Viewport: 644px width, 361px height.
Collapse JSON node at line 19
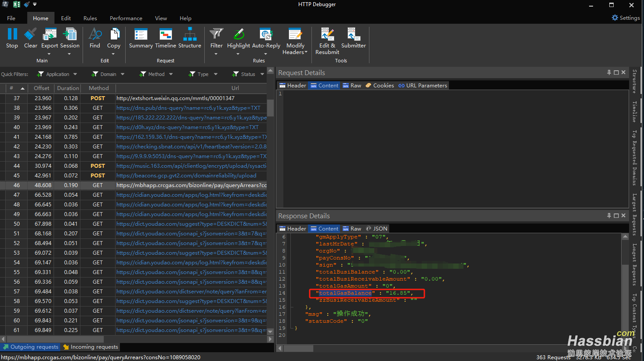tap(291, 328)
